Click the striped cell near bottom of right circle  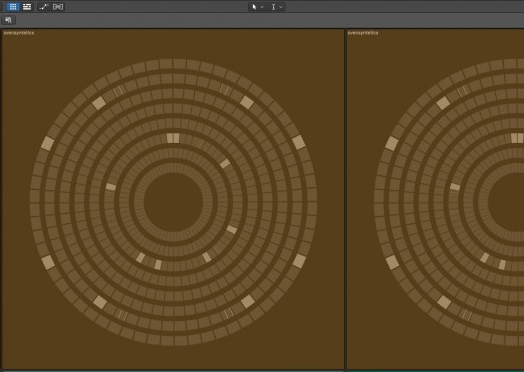pyautogui.click(x=466, y=315)
